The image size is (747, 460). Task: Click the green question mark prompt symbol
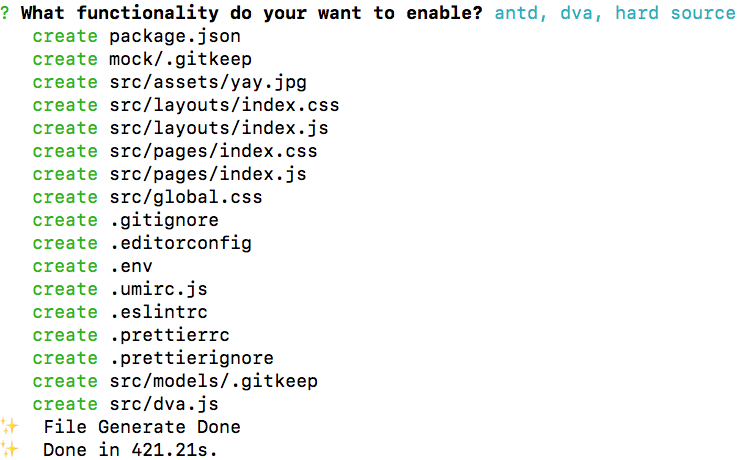(x=5, y=13)
